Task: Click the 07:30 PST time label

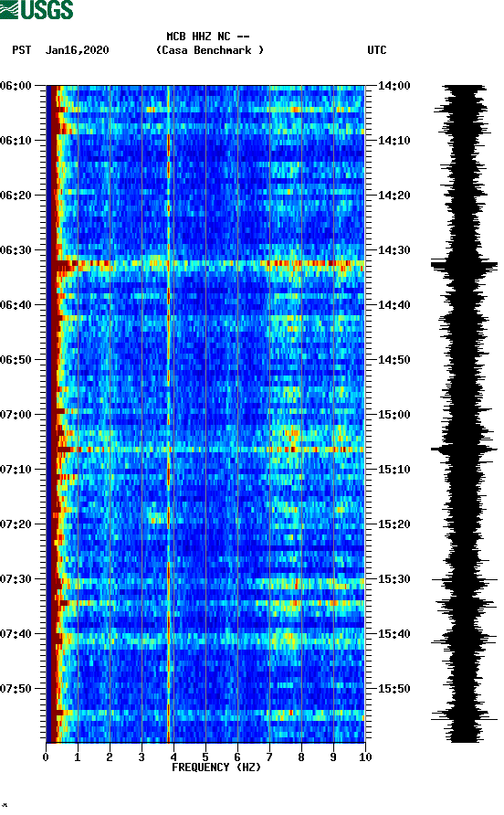Action: tap(16, 579)
